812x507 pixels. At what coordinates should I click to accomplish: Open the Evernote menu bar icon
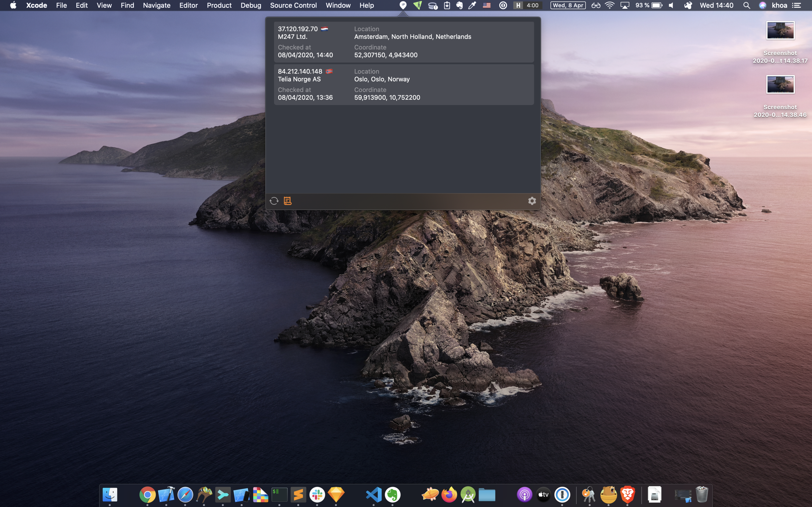tap(459, 5)
